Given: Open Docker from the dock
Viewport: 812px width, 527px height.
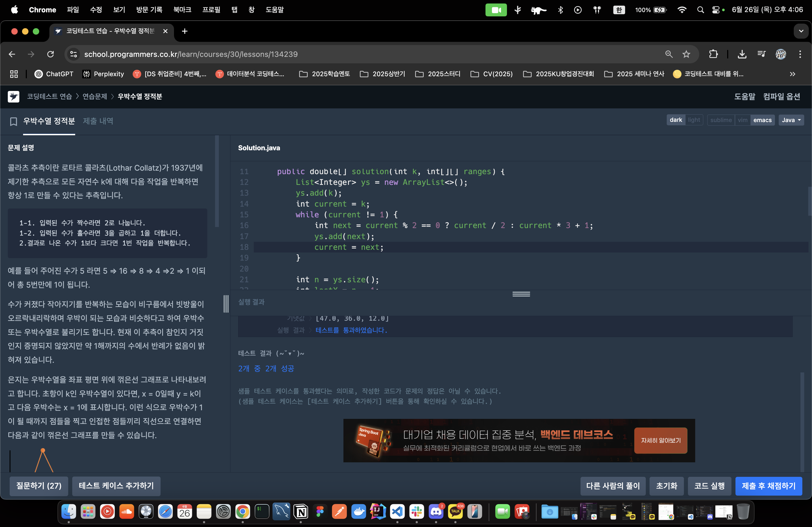Looking at the screenshot, I should point(358,511).
